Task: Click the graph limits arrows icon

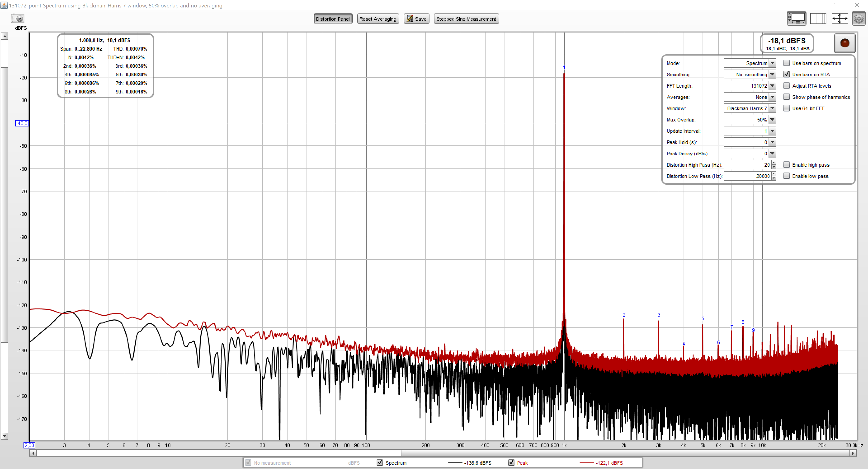Action: coord(839,18)
